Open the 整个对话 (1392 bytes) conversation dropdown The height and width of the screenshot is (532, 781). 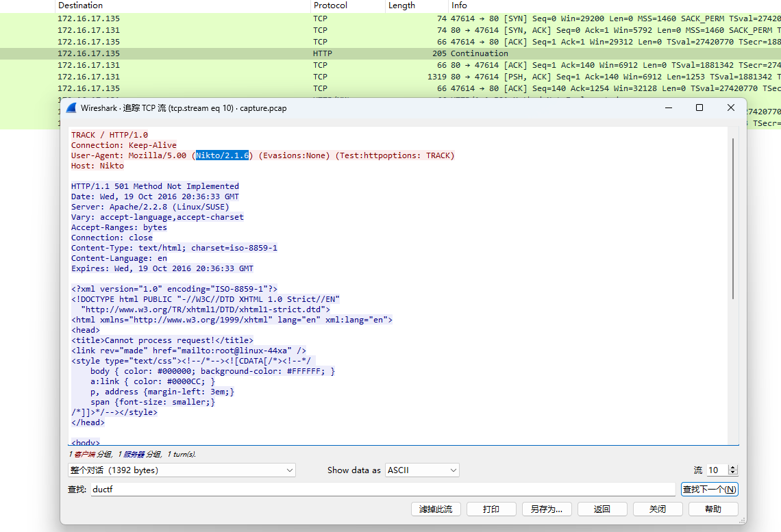182,470
